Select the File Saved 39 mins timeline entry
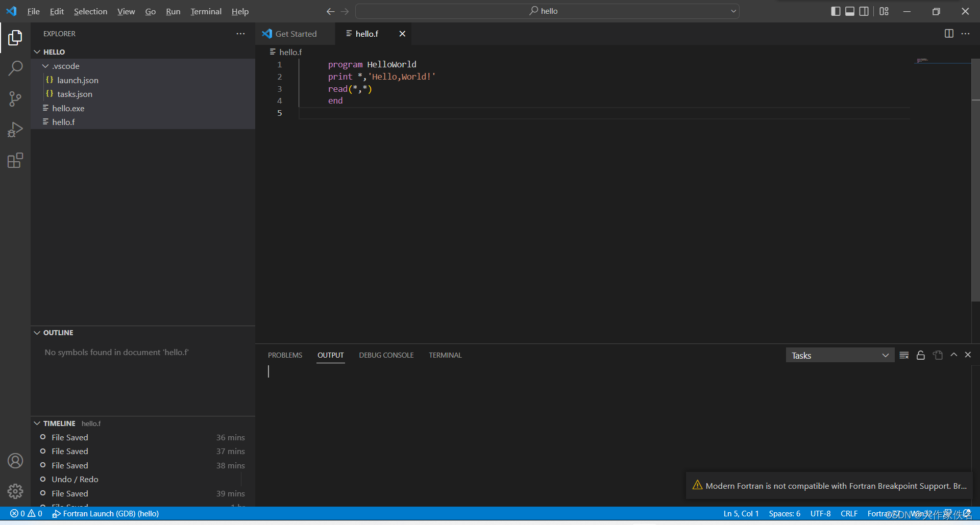This screenshot has height=525, width=980. click(x=143, y=493)
